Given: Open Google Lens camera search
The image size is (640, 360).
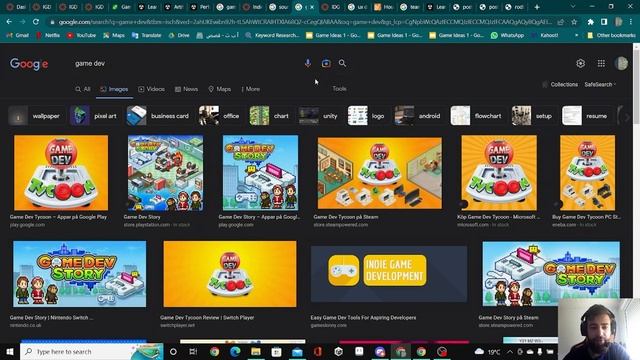Looking at the screenshot, I should pos(326,63).
